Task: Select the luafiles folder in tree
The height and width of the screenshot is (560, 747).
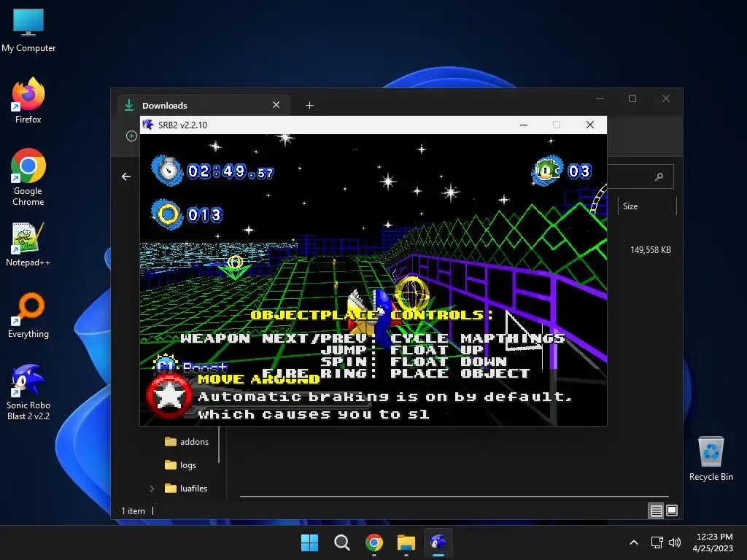Action: (x=186, y=489)
